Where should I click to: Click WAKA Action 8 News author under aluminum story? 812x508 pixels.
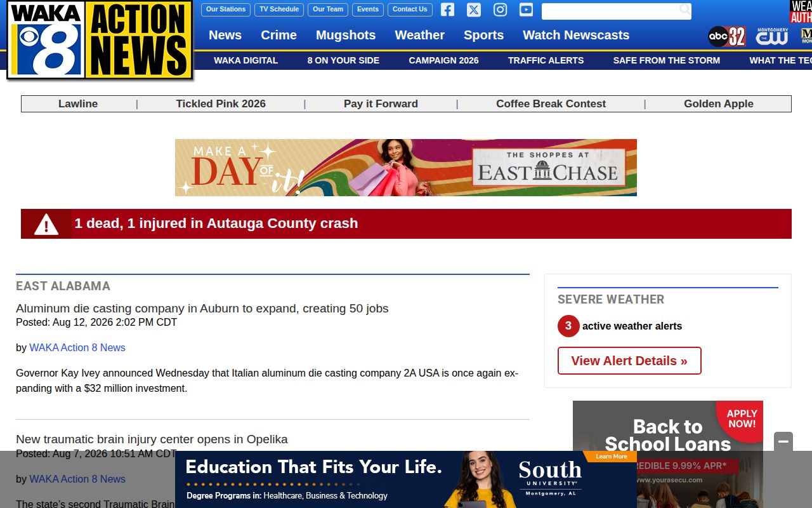click(x=77, y=347)
